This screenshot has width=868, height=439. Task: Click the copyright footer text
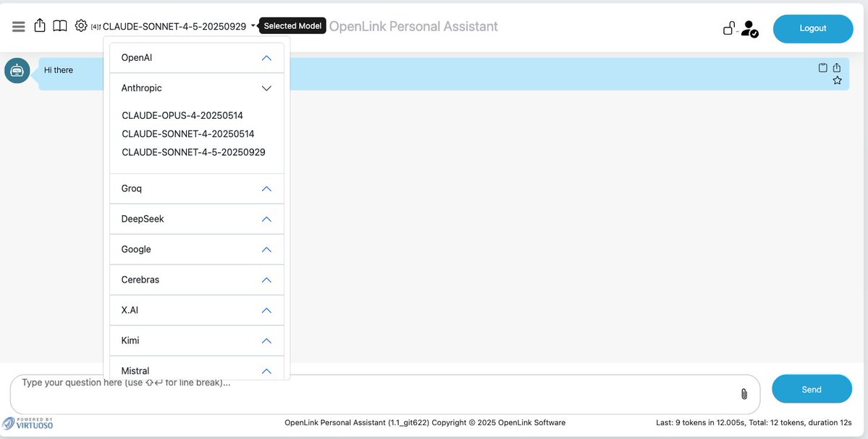tap(425, 422)
